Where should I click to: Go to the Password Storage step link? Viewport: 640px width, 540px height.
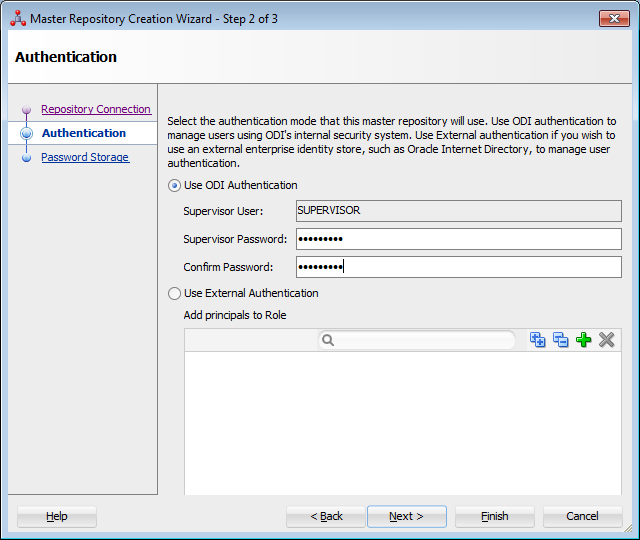pos(85,157)
